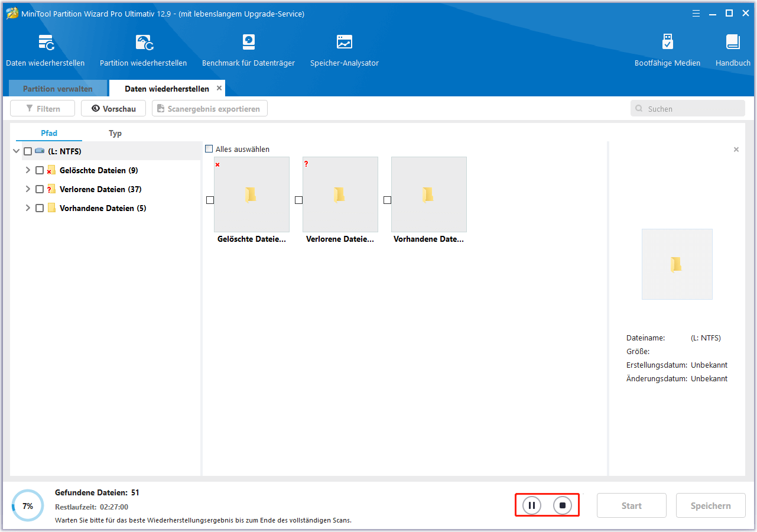Check the box beside Vorhandene Dateien thumbnail
This screenshot has height=532, width=757.
pyautogui.click(x=387, y=200)
